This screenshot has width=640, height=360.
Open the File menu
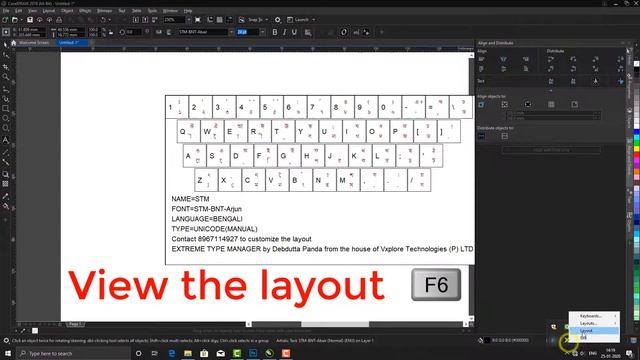pos(6,11)
